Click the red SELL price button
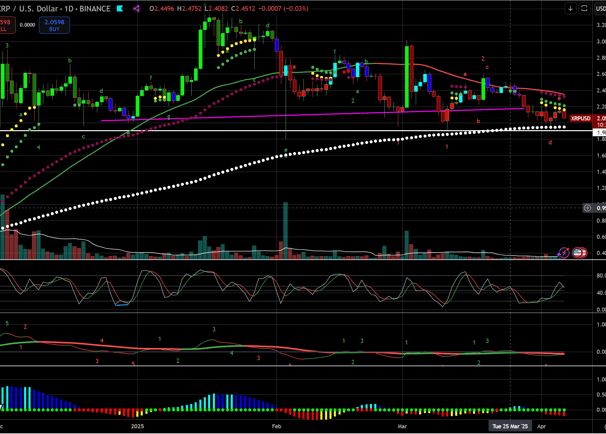The image size is (606, 434). pos(7,25)
